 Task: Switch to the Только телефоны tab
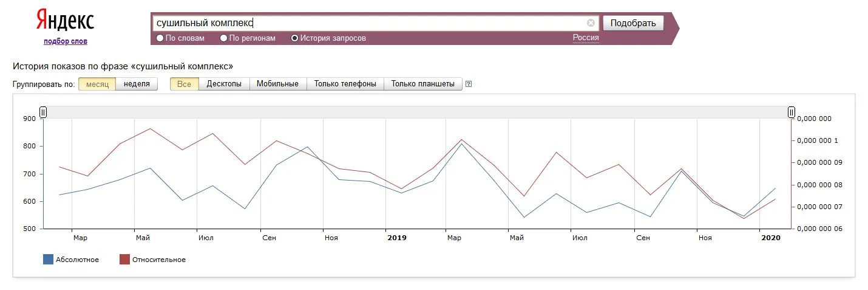pyautogui.click(x=345, y=84)
